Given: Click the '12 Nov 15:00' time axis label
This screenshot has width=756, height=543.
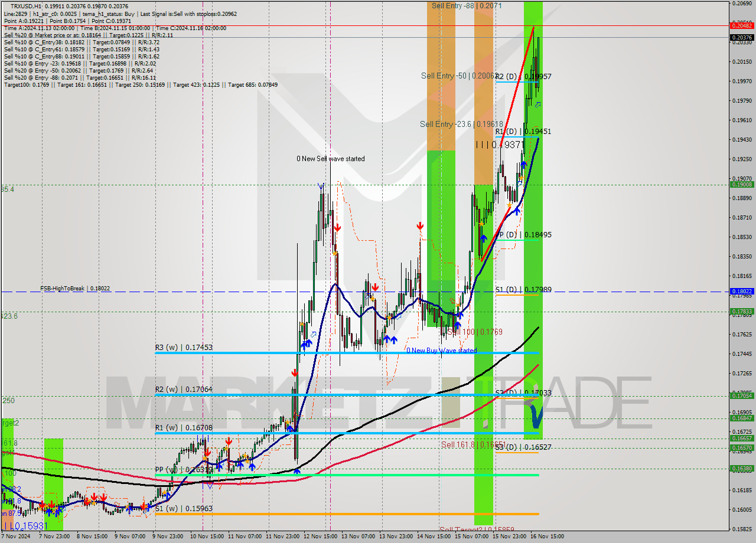Looking at the screenshot, I should [x=320, y=537].
